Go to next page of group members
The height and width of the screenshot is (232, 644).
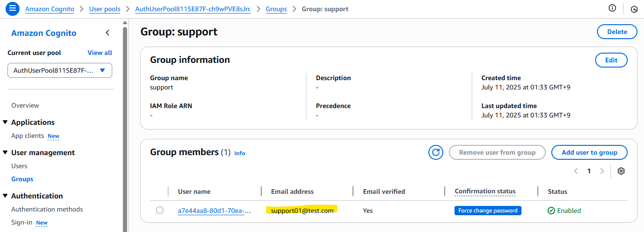pyautogui.click(x=602, y=171)
